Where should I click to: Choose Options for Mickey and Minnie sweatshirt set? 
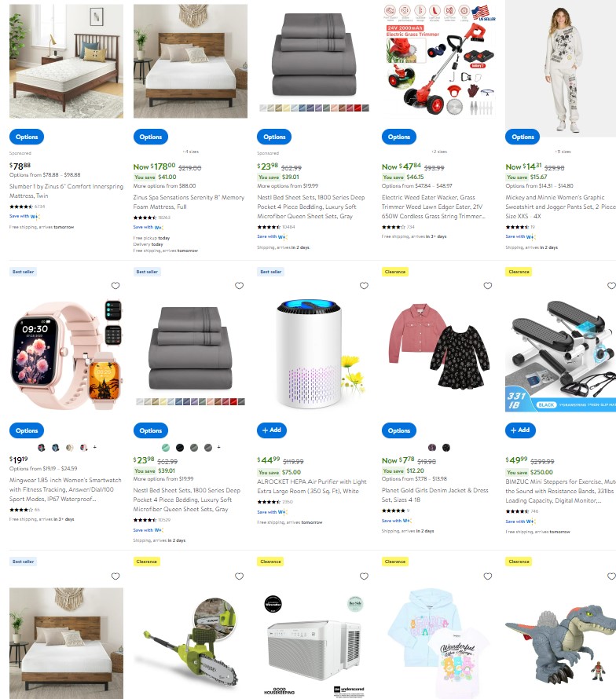522,137
